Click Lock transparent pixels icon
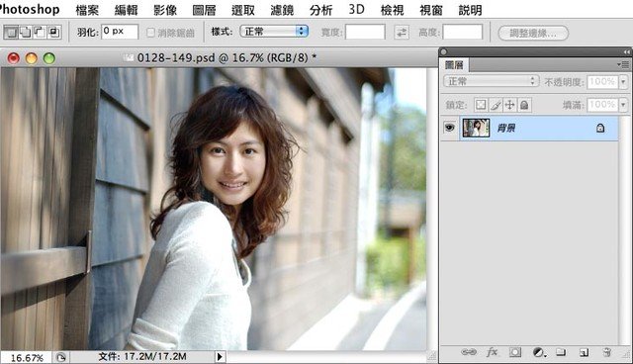 pyautogui.click(x=481, y=105)
